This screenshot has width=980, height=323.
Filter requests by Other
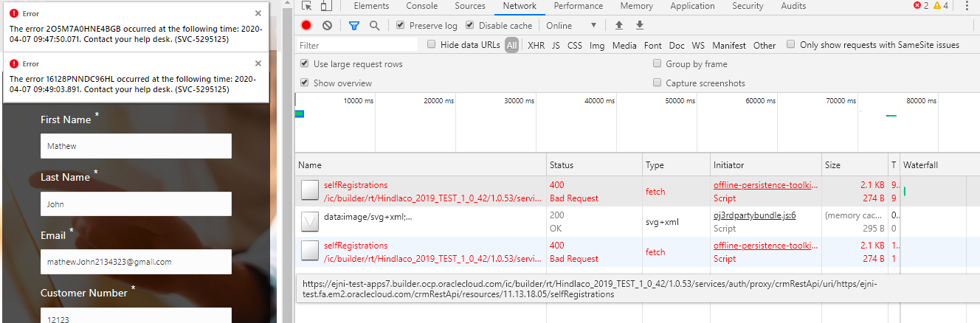[x=765, y=45]
